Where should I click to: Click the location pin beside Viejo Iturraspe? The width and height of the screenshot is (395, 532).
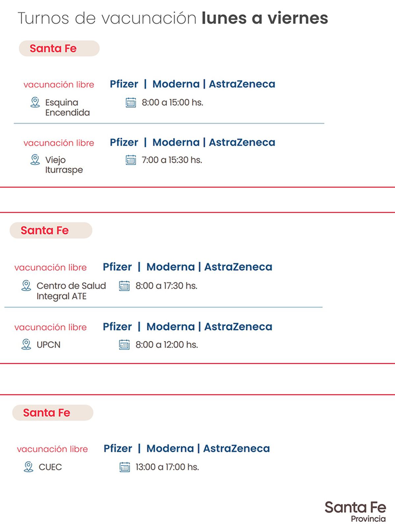(35, 160)
